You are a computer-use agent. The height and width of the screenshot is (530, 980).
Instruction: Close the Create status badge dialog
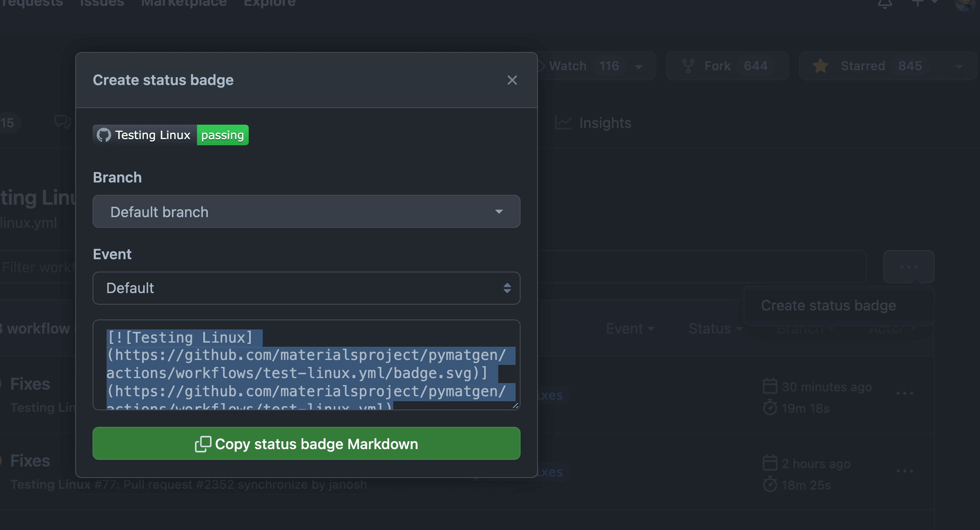coord(512,80)
